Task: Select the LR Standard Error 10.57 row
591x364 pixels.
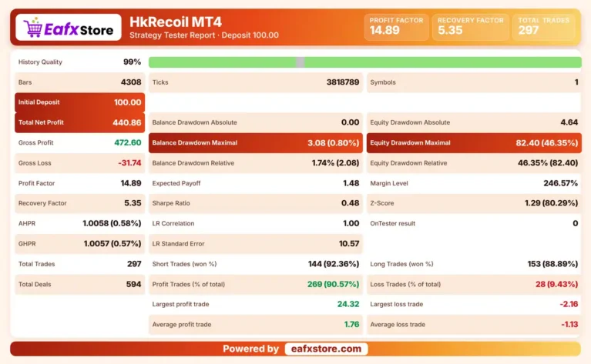Action: tap(256, 244)
